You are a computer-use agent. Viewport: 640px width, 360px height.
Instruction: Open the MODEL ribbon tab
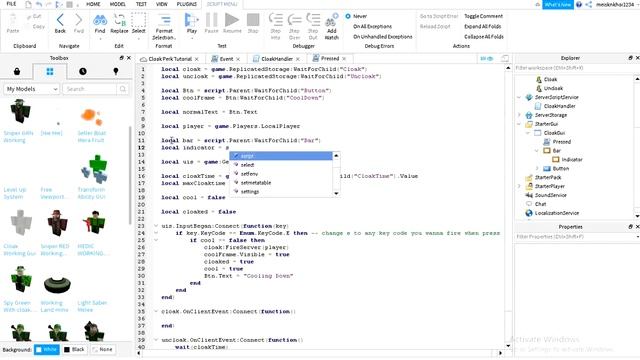point(118,4)
